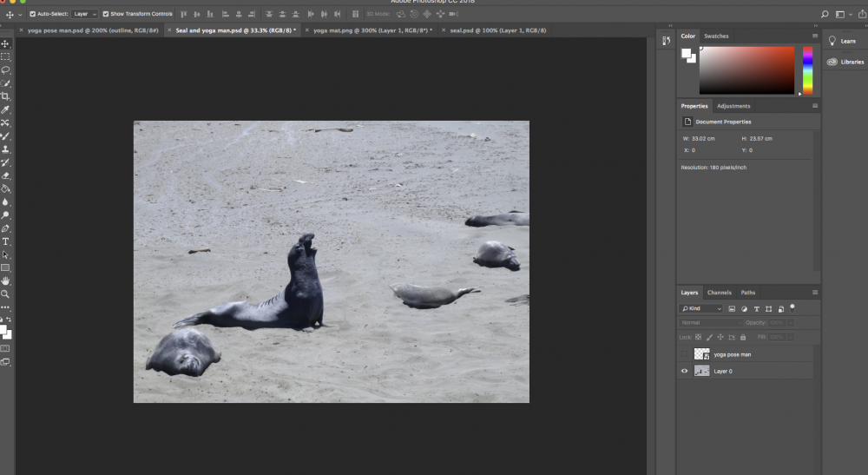Select the Rectangular Marquee tool
Image resolution: width=868 pixels, height=475 pixels.
click(5, 56)
